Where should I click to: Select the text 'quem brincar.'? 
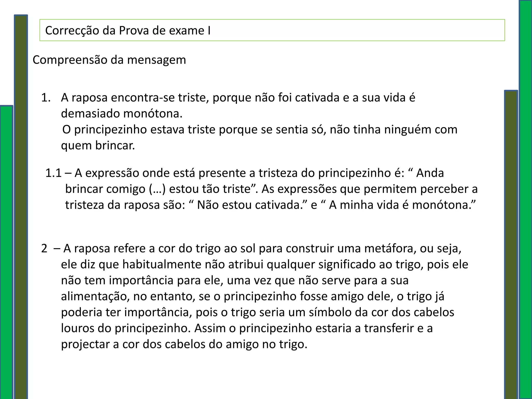point(98,145)
